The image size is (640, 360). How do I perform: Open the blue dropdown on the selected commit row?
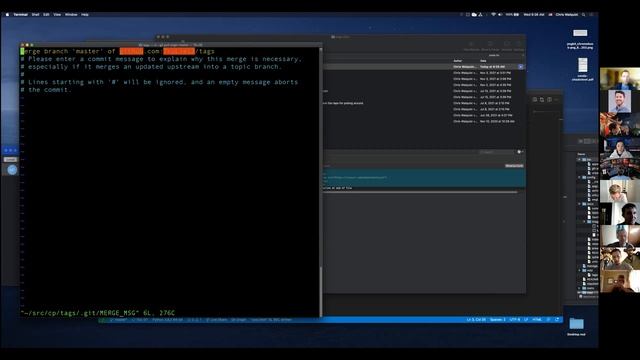coord(520,67)
